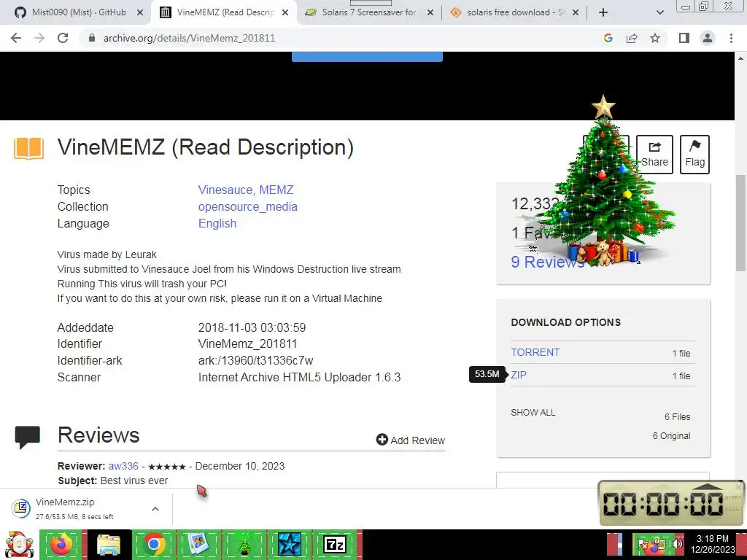Open the English language link
747x560 pixels.
[217, 224]
